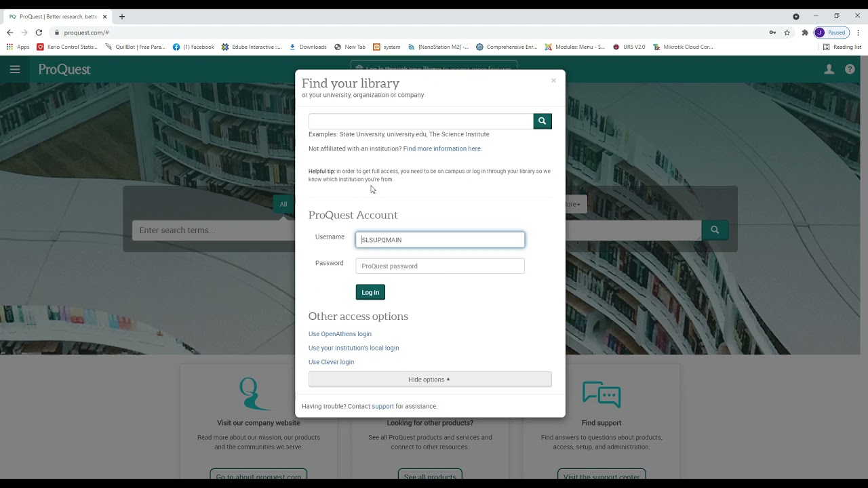
Task: Open the URS V2.0 bookmark
Action: [x=629, y=47]
